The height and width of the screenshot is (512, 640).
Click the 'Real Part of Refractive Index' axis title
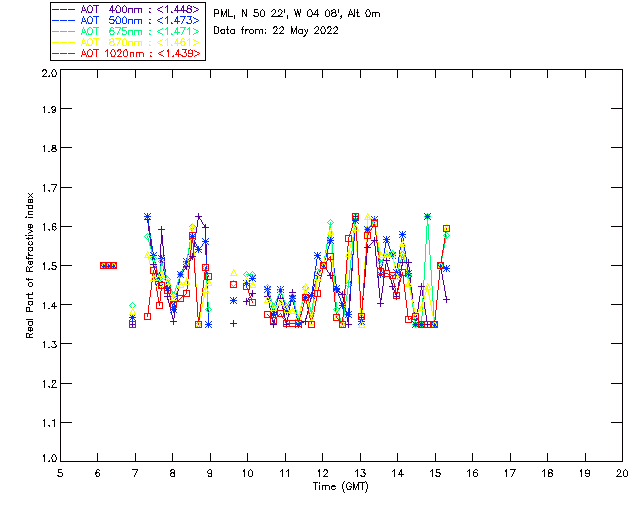30,265
